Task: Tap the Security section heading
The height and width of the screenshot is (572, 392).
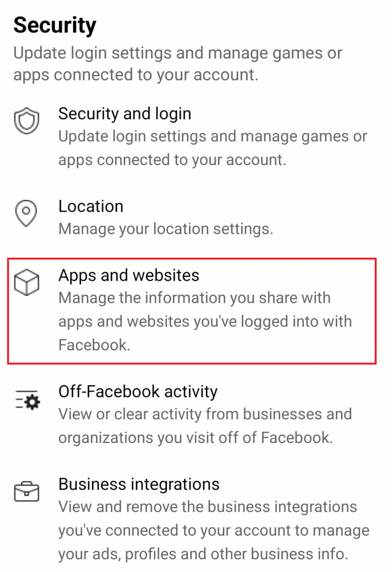Action: (55, 26)
